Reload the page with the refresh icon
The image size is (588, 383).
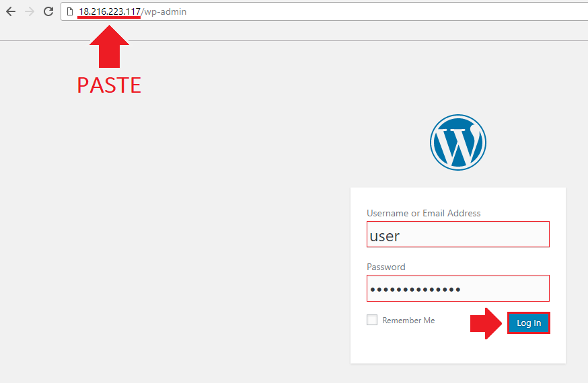pyautogui.click(x=48, y=11)
